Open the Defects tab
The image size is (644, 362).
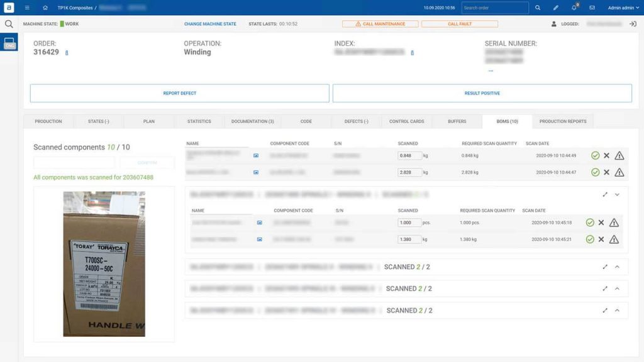[356, 121]
